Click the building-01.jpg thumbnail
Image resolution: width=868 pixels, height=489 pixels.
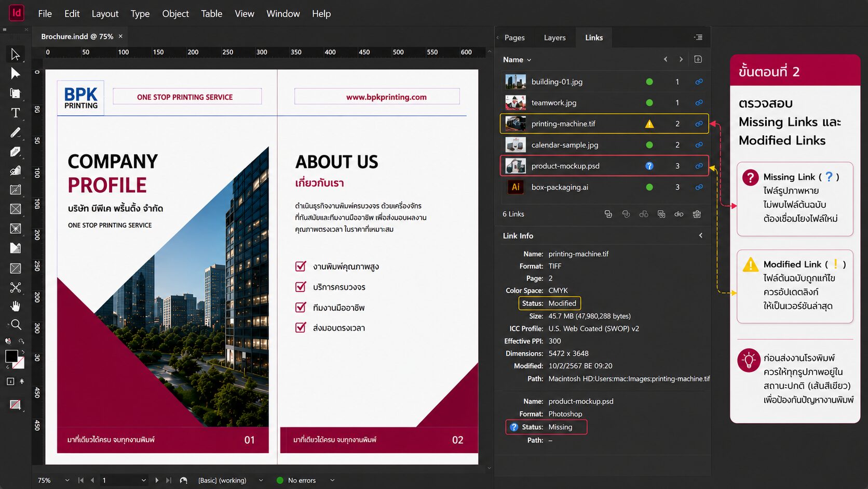[516, 82]
